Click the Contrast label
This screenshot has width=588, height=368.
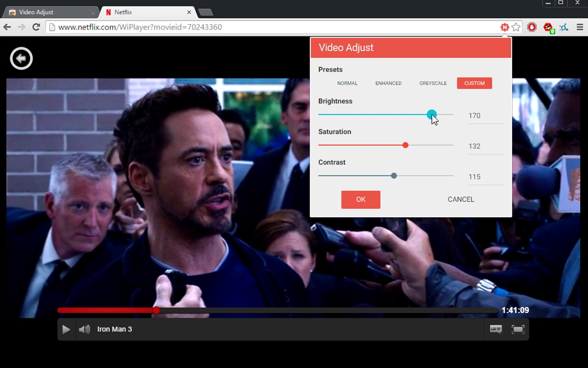332,162
